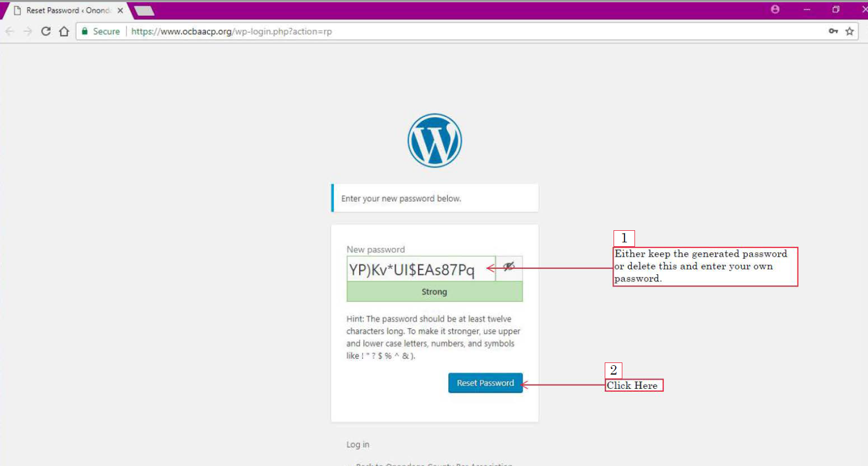Minimize the browser window
868x466 pixels.
tap(807, 9)
